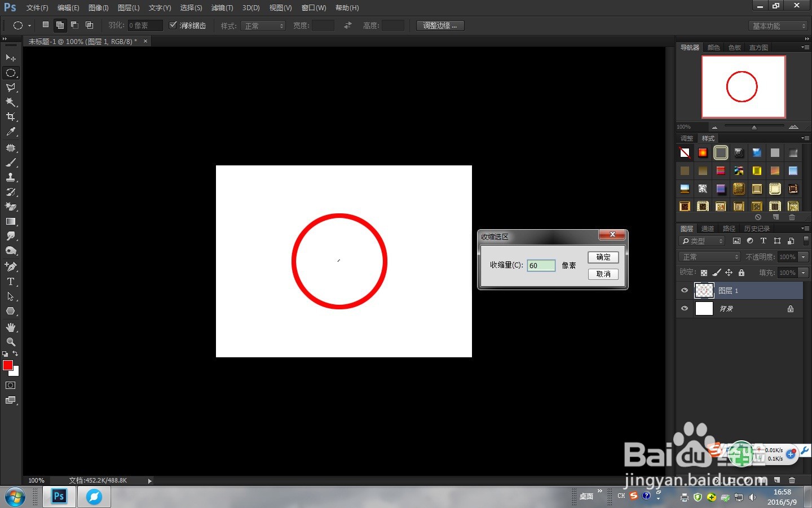
Task: Select the Crop tool
Action: point(11,117)
